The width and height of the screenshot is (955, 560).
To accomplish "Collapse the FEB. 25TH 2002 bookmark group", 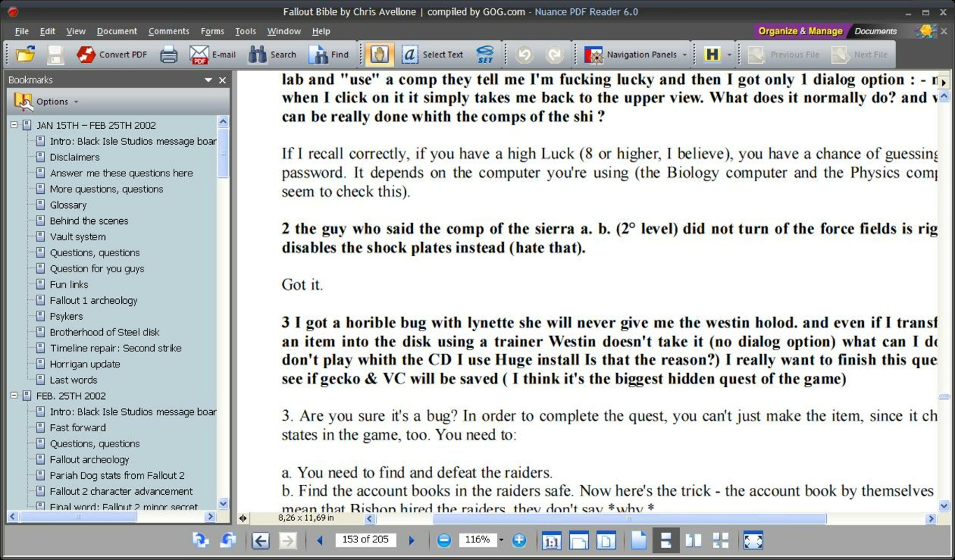I will (x=13, y=395).
